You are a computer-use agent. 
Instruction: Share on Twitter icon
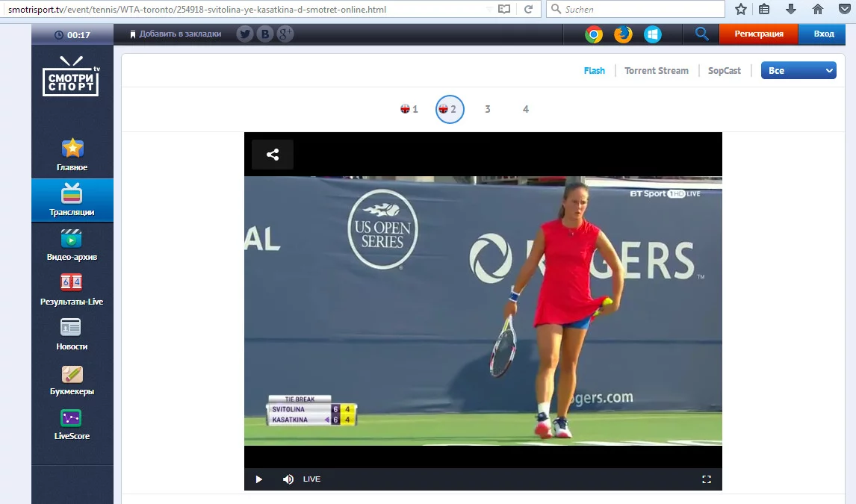click(x=245, y=34)
